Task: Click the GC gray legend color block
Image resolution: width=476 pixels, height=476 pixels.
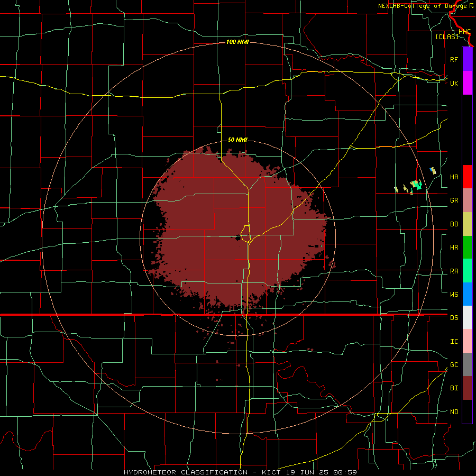Action: 467,364
